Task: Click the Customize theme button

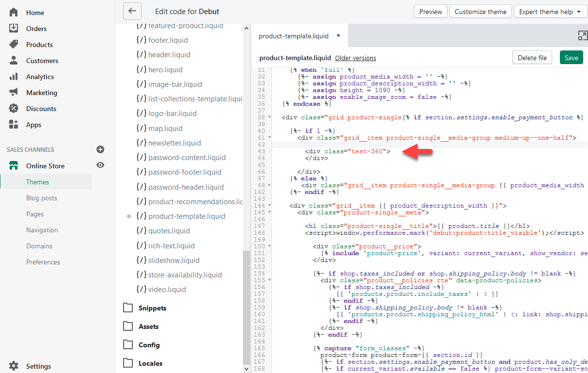Action: click(480, 12)
